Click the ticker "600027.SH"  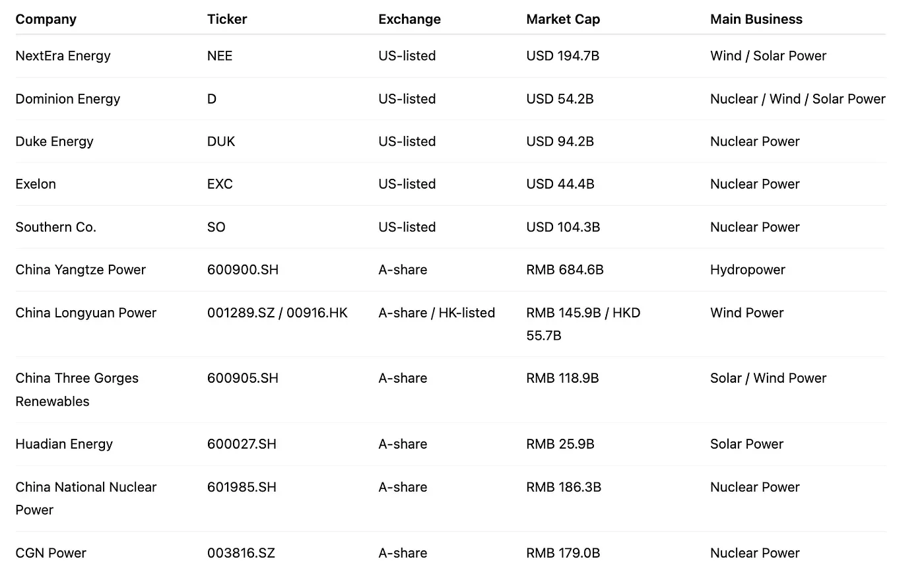point(242,444)
